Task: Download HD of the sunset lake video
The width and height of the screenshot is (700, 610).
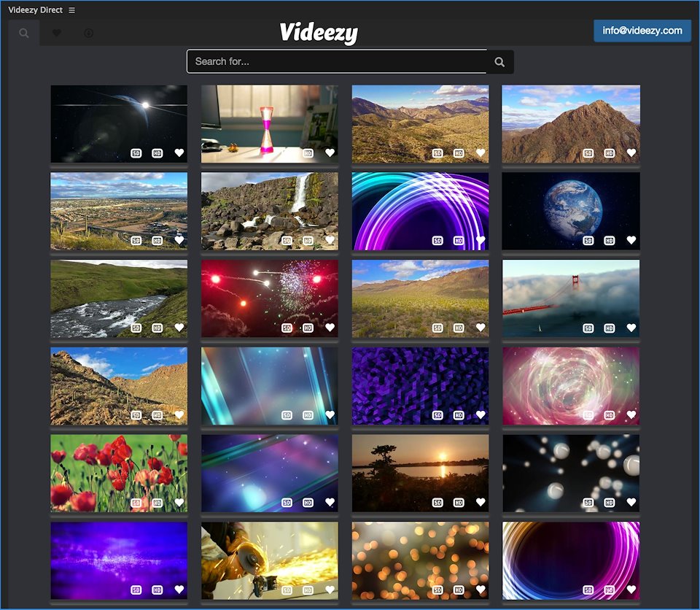Action: tap(458, 503)
